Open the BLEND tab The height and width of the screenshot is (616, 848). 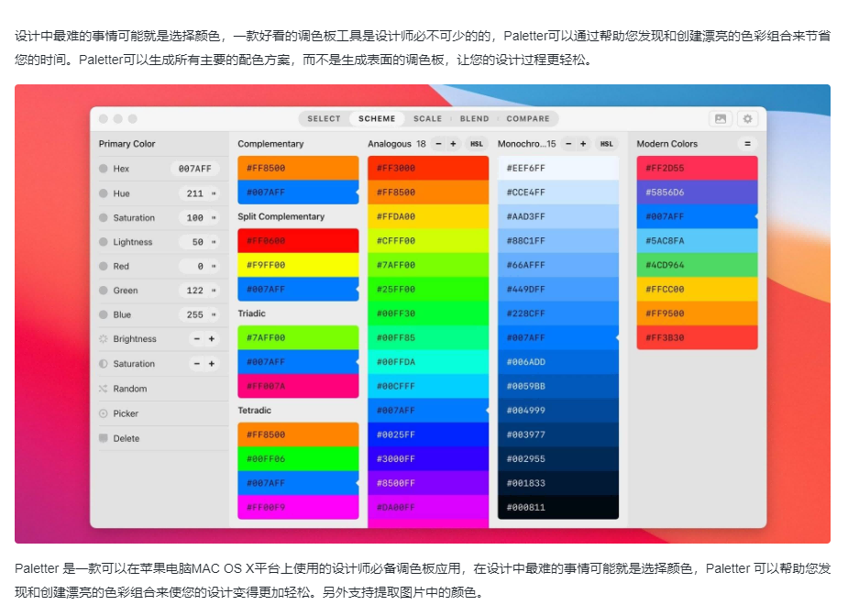coord(474,119)
